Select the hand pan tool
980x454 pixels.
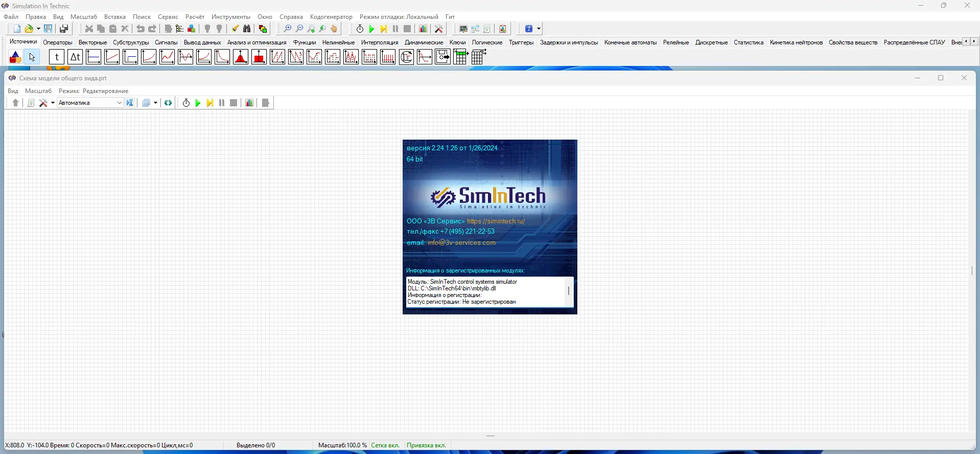pyautogui.click(x=334, y=29)
